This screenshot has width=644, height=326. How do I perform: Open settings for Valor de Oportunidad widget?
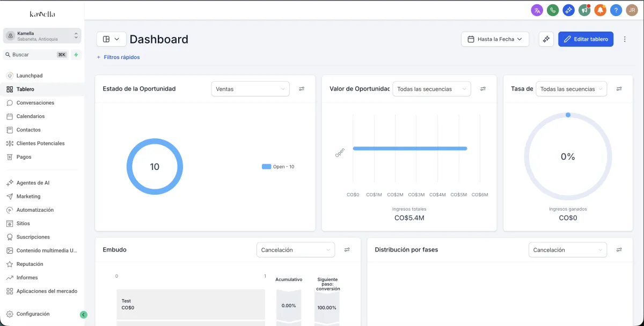[483, 89]
